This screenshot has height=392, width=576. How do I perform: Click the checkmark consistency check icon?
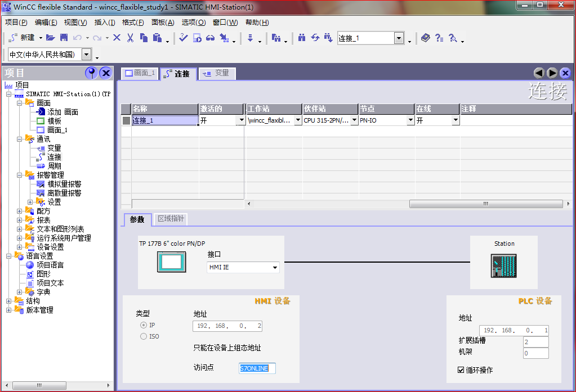(x=184, y=38)
